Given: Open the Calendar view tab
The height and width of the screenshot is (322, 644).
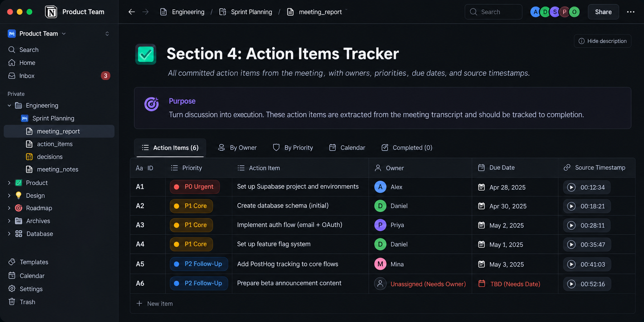Looking at the screenshot, I should click(347, 148).
